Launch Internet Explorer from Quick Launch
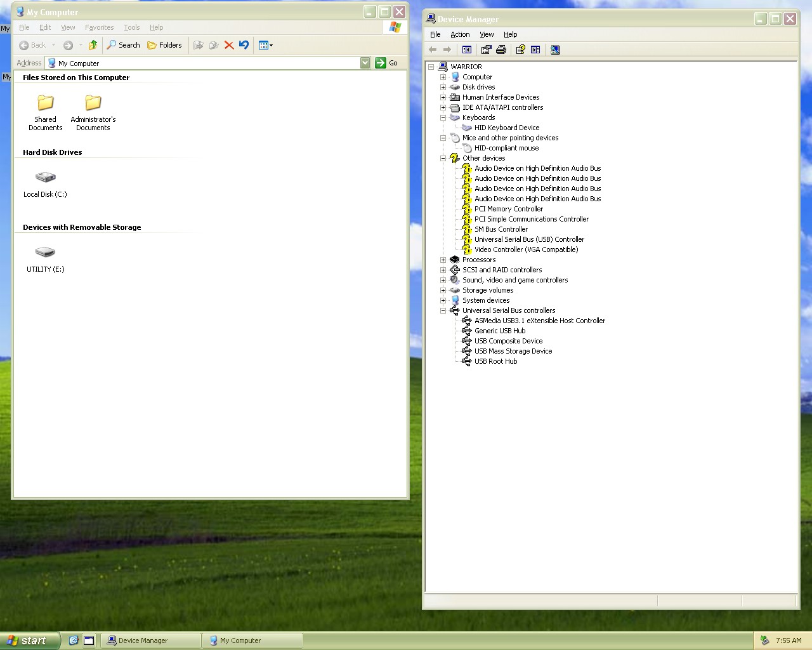The image size is (812, 650). [x=74, y=640]
